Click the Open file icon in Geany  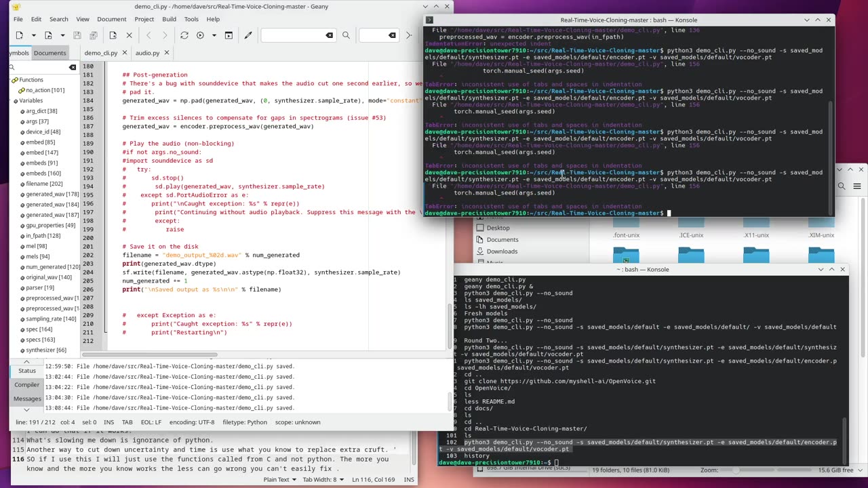pos(48,35)
